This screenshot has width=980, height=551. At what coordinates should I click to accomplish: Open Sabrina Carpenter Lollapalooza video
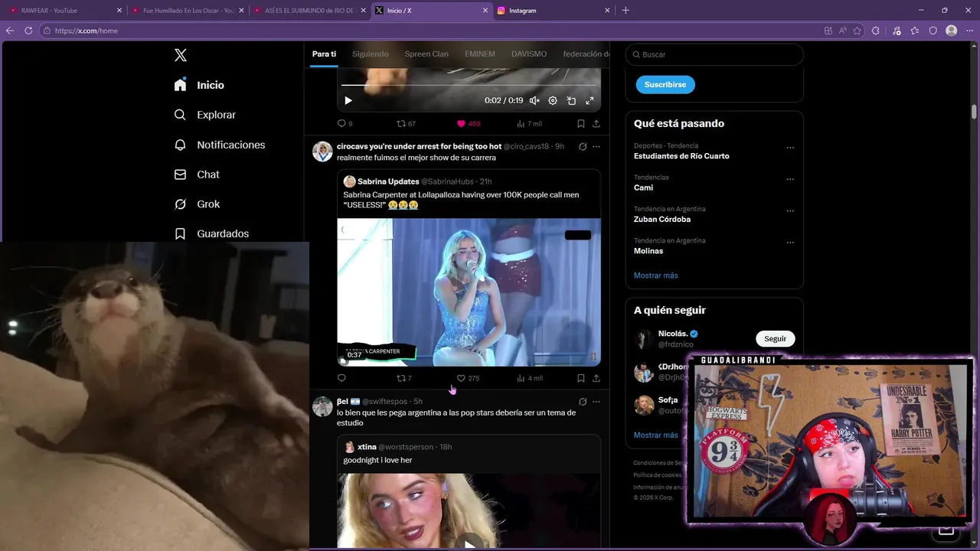[469, 292]
